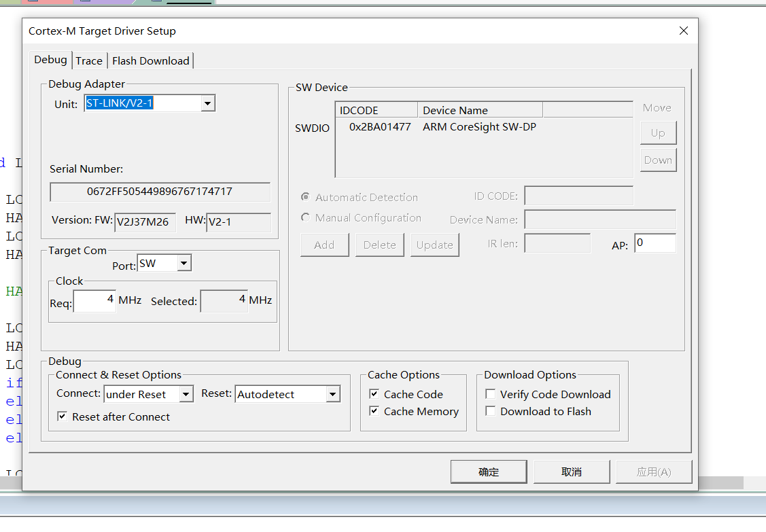Viewport: 766px width, 532px height.
Task: Select ARM CoreSight SW-DP device entry
Action: coord(479,127)
